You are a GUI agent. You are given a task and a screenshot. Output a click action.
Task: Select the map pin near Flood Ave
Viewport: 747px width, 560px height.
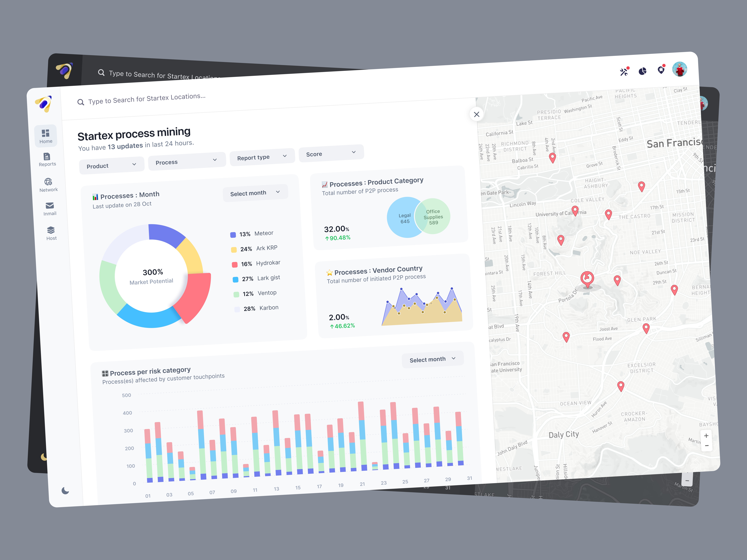click(x=566, y=337)
